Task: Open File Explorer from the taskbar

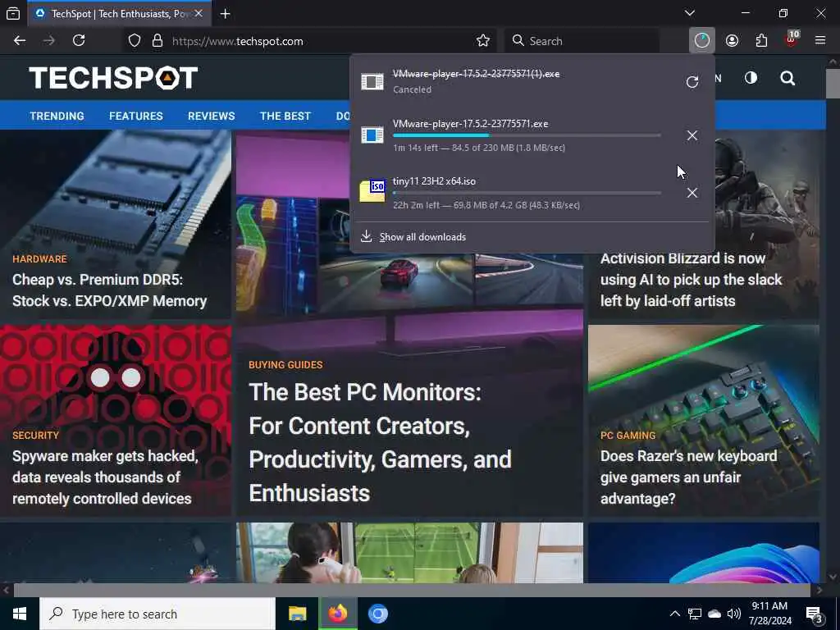Action: point(297,614)
